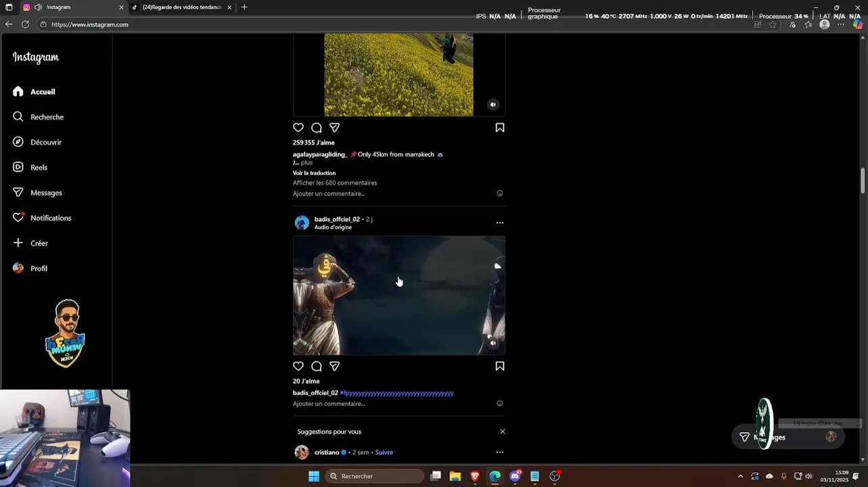Screen dimensions: 868x487
Task: Toggle sound on the badis_offciel_02 video
Action: 493,343
